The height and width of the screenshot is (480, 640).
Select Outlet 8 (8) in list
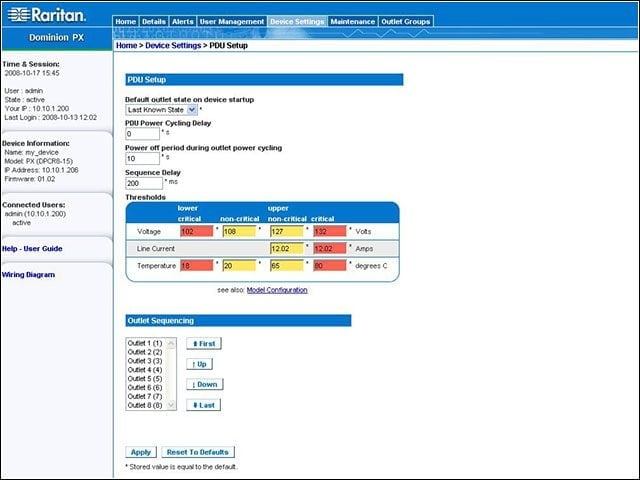coord(145,405)
